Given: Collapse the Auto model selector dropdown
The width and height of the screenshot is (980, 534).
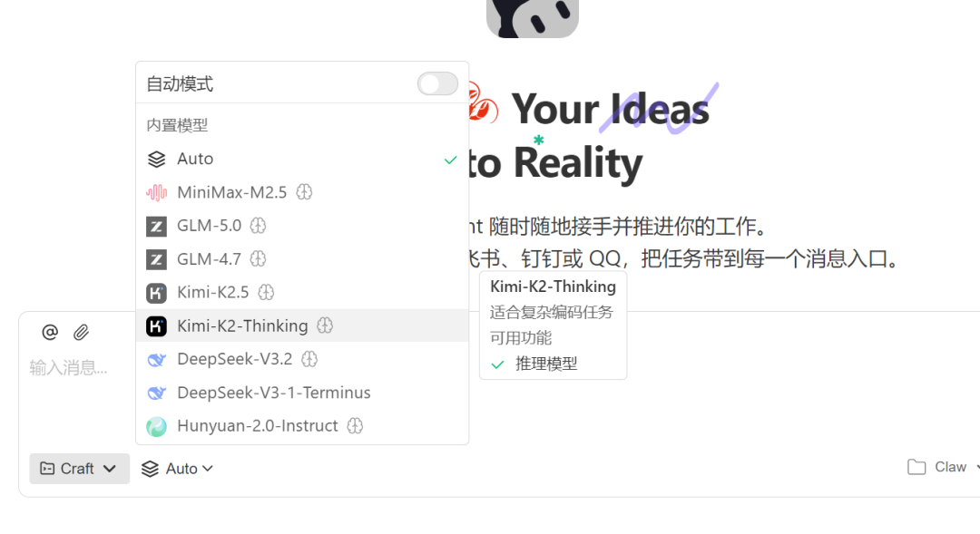Looking at the screenshot, I should pyautogui.click(x=177, y=469).
